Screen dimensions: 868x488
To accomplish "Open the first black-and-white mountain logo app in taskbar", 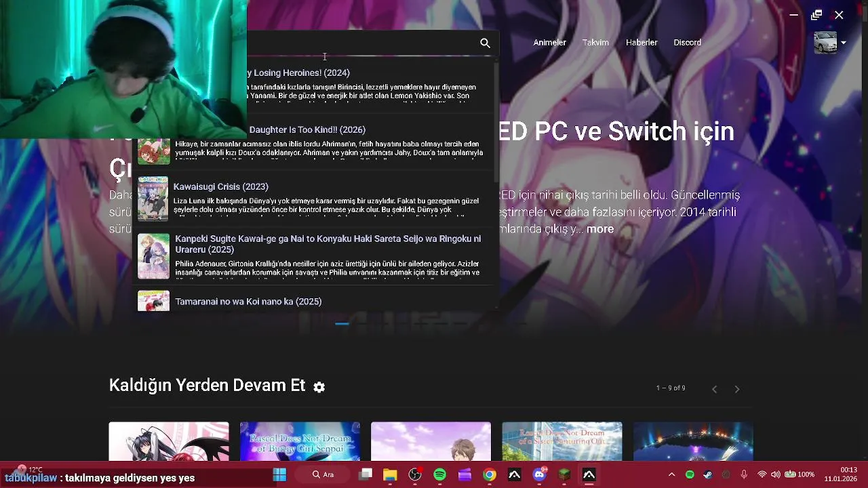I will [514, 474].
